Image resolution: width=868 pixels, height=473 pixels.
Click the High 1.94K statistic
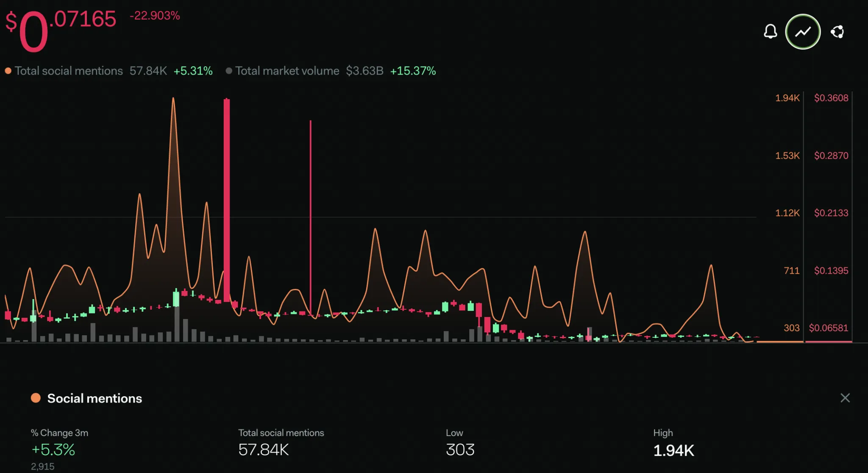tap(674, 443)
